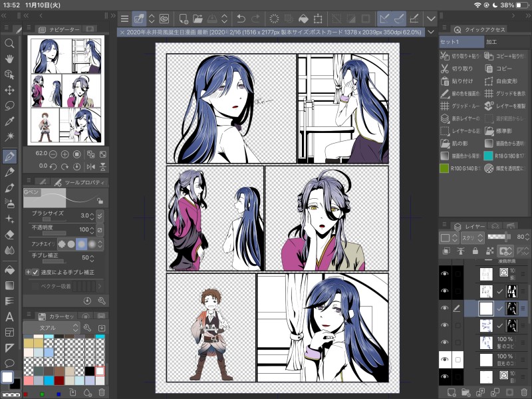Screen dimensions: 532x399
Task: Select the Fill bucket tool
Action: pos(9,270)
